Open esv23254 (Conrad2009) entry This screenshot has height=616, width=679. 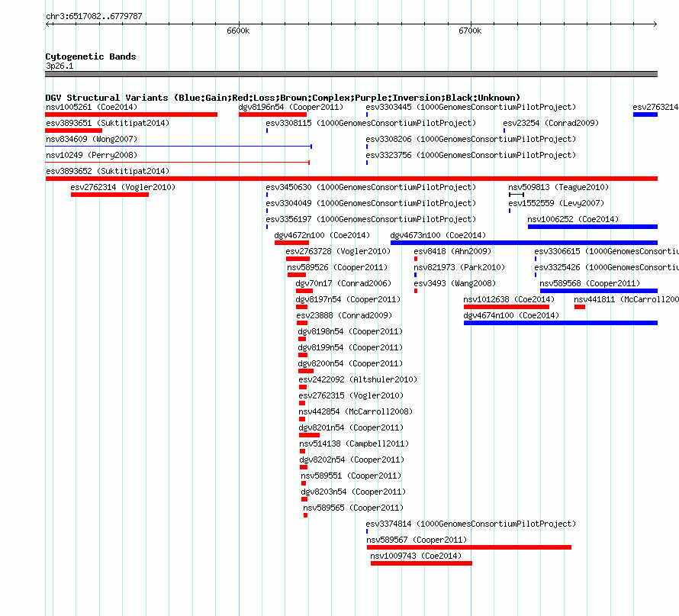pos(551,123)
